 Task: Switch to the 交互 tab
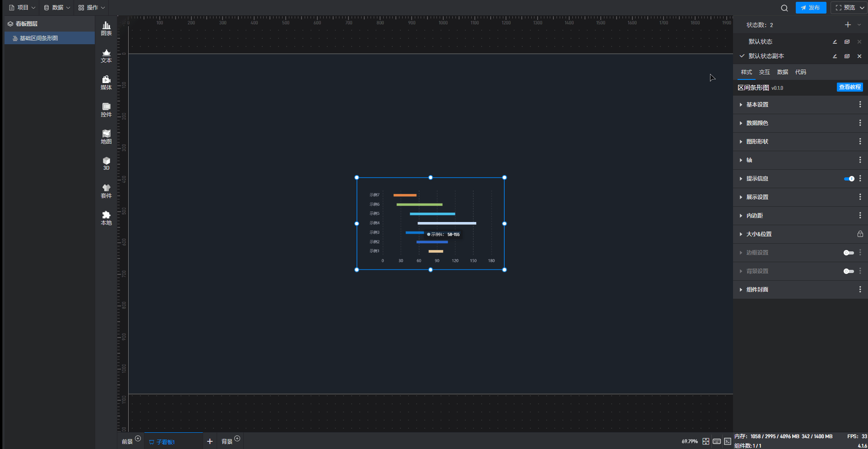click(764, 72)
